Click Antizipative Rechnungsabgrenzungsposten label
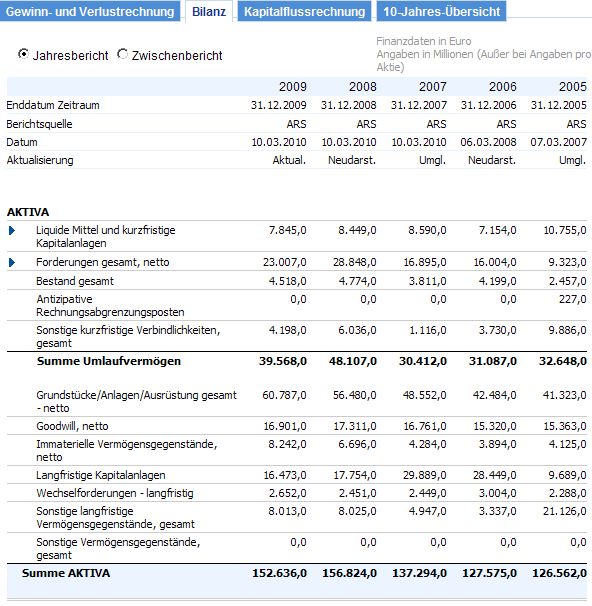 point(110,305)
